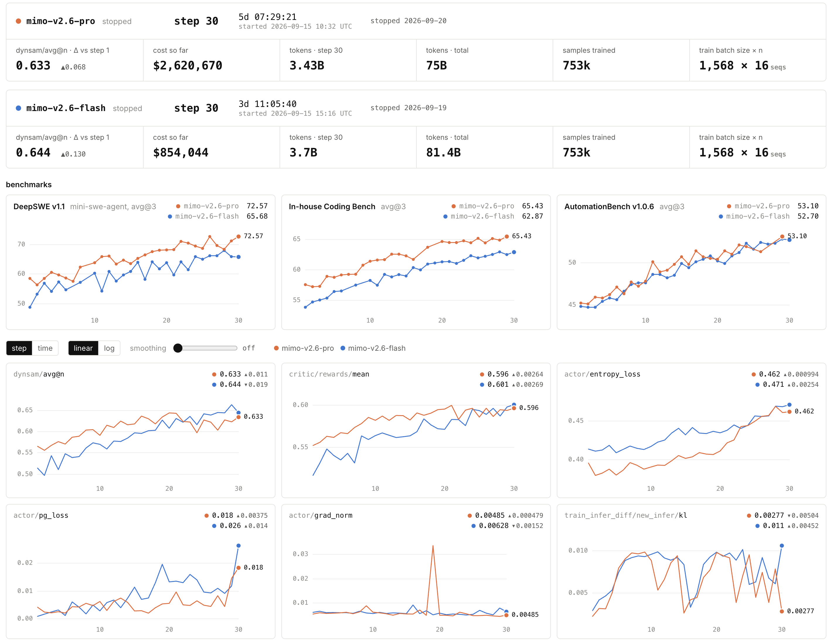The height and width of the screenshot is (644, 834).
Task: Switch x-axis to time mode
Action: pos(45,348)
